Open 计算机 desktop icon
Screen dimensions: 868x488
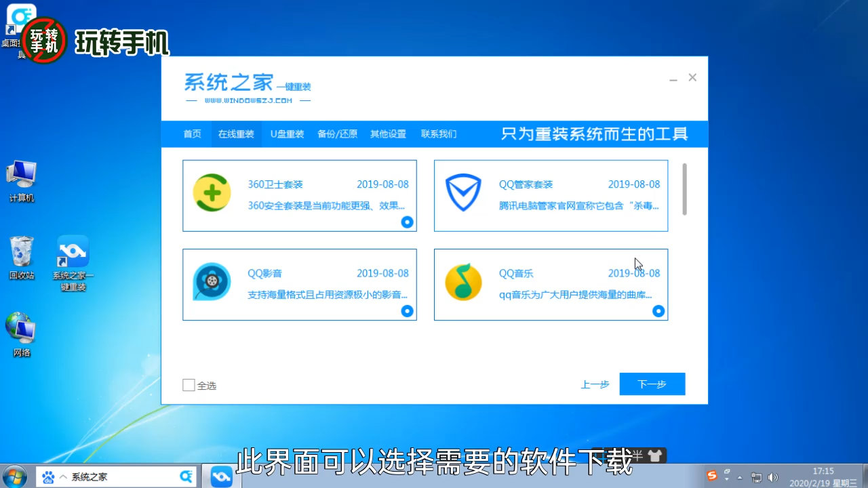pyautogui.click(x=22, y=182)
